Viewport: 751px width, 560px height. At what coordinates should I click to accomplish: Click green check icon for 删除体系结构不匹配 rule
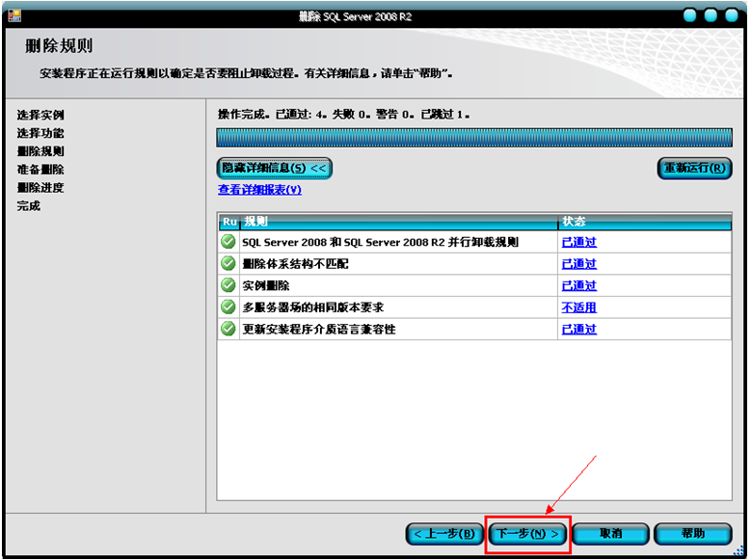[228, 263]
